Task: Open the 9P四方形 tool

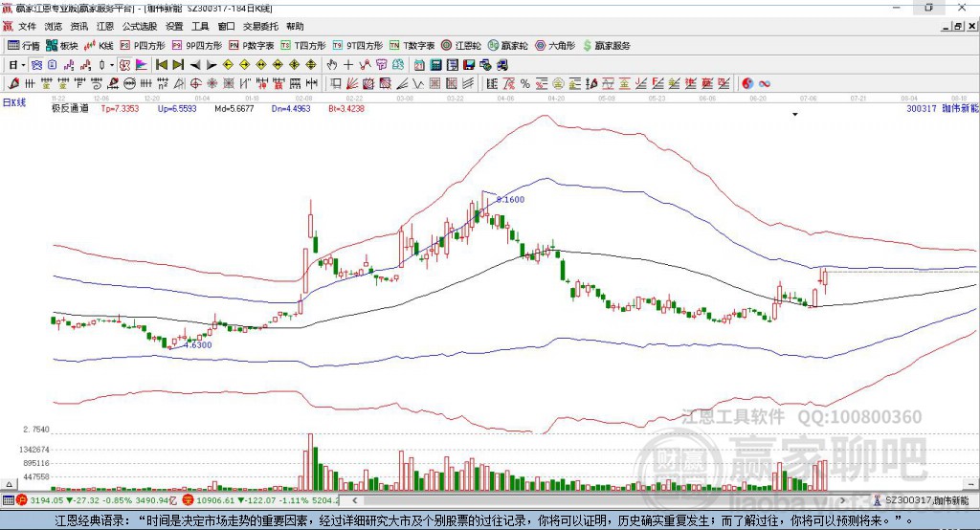Action: [x=197, y=46]
